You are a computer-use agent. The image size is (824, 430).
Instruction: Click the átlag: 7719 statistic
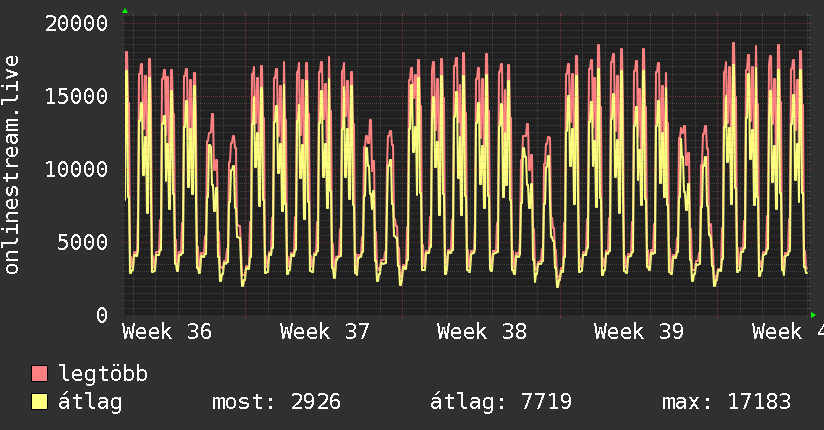point(501,402)
